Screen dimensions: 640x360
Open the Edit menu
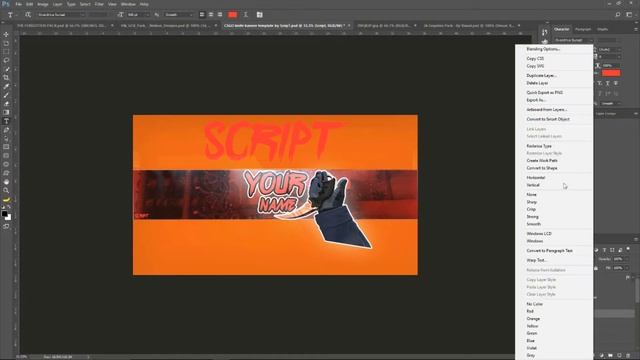(x=29, y=4)
